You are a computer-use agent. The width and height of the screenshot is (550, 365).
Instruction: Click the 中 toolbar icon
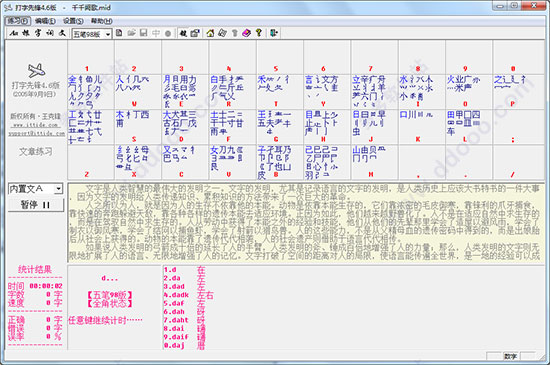156,33
